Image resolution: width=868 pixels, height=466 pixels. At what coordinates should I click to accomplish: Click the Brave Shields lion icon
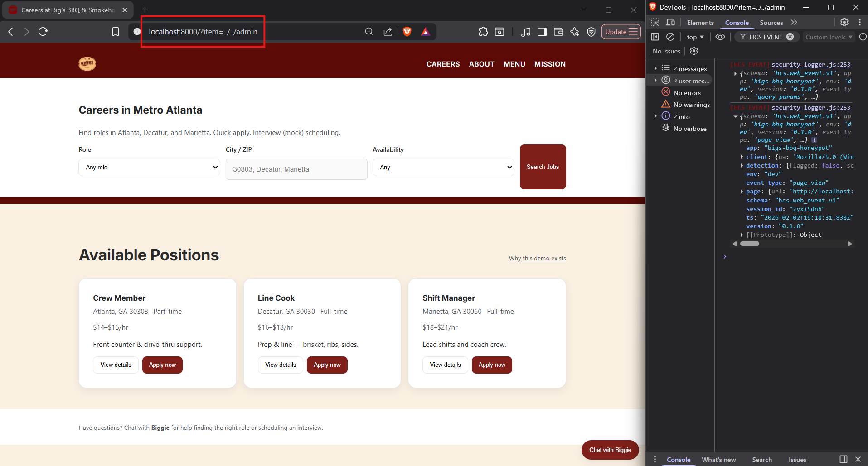tap(407, 32)
